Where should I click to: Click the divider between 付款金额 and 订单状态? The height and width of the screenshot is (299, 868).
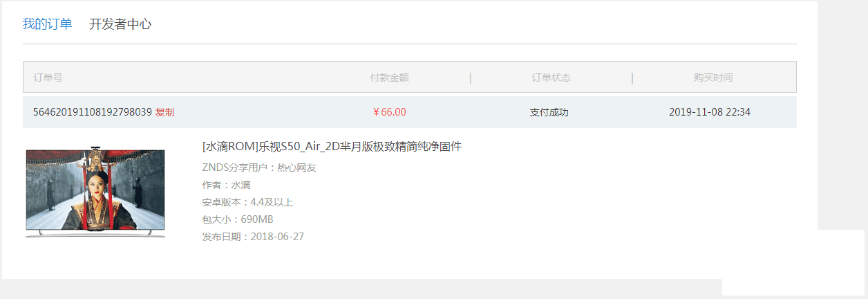click(471, 78)
